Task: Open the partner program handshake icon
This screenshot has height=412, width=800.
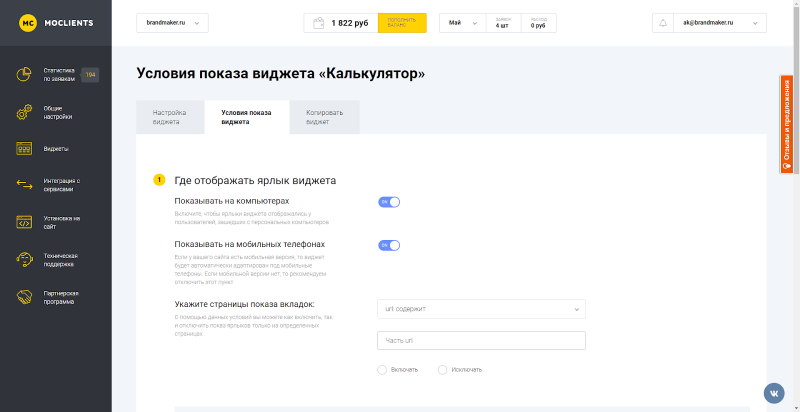Action: [24, 297]
